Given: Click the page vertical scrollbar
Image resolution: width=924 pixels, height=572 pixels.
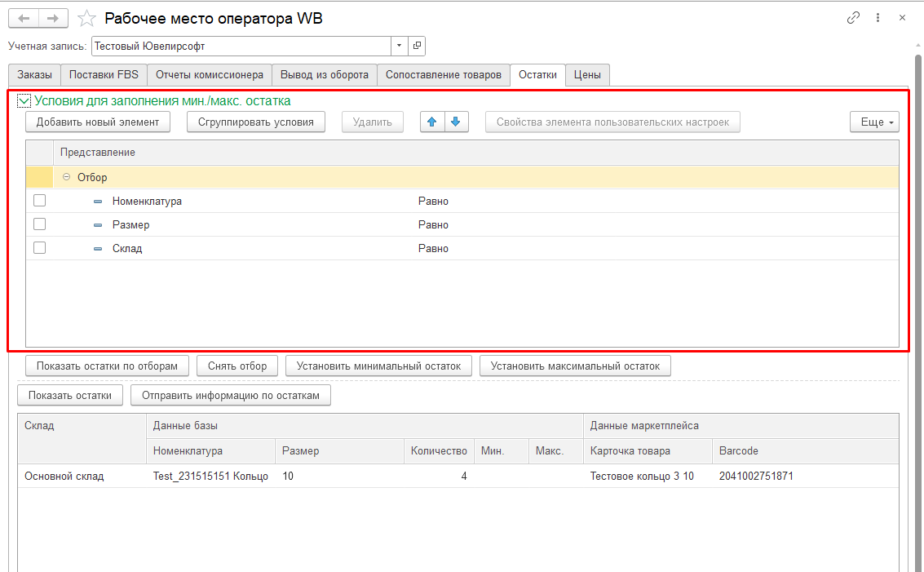Looking at the screenshot, I should [918, 313].
